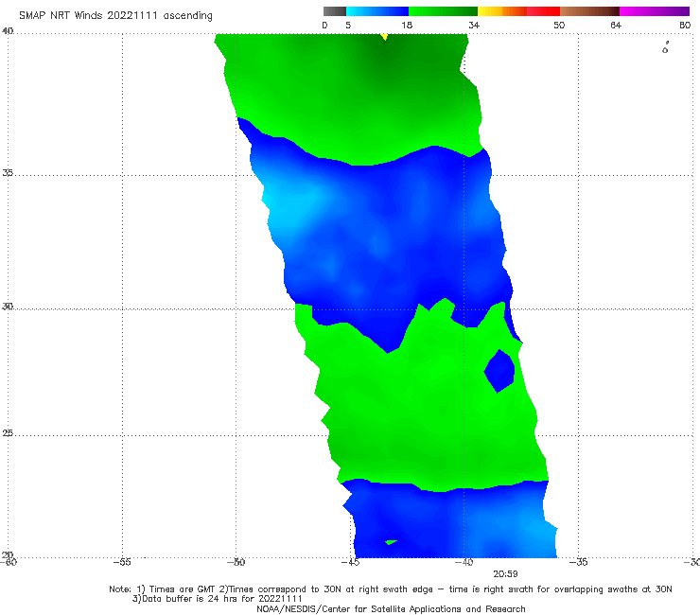
Task: Click the tiny green spot in the bottom blue area
Action: pos(391,542)
